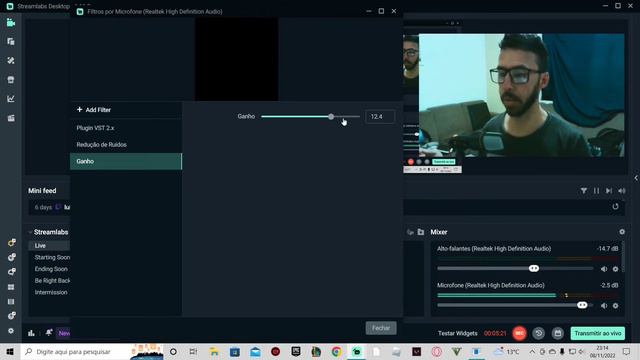640x360 pixels.
Task: Click Transmitir ao vivo button
Action: [x=598, y=333]
